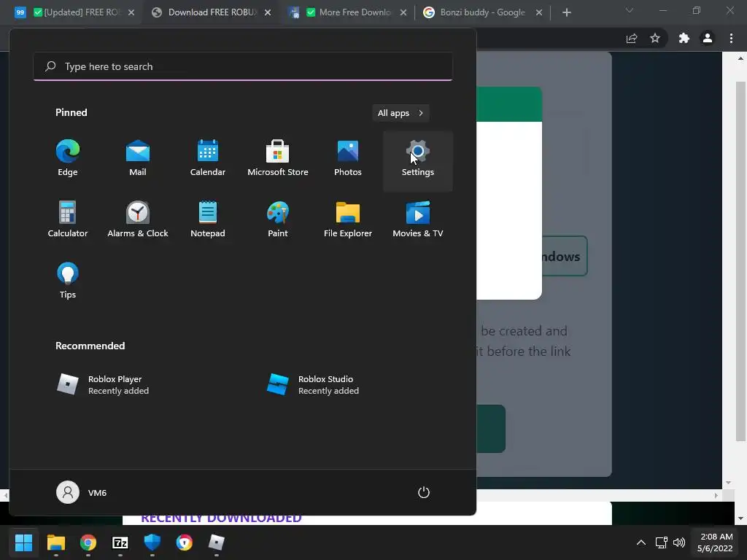Open the Tips app
The image size is (747, 560).
68,281
